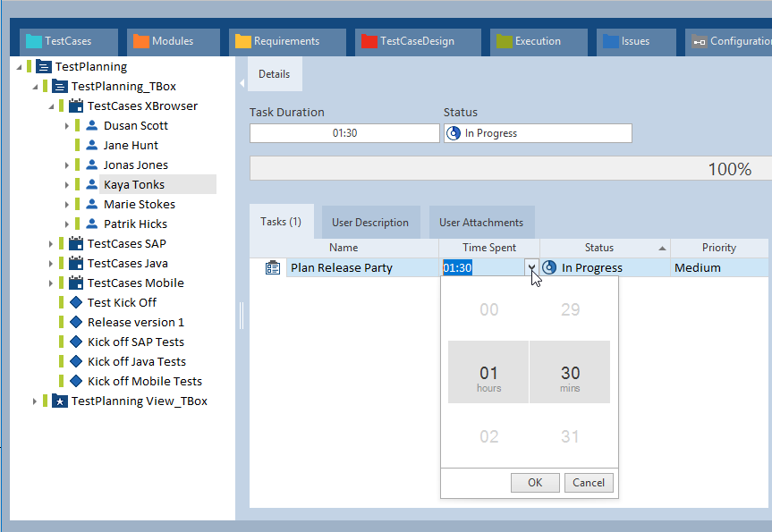Click the 100% progress bar
The width and height of the screenshot is (772, 532).
[x=510, y=169]
